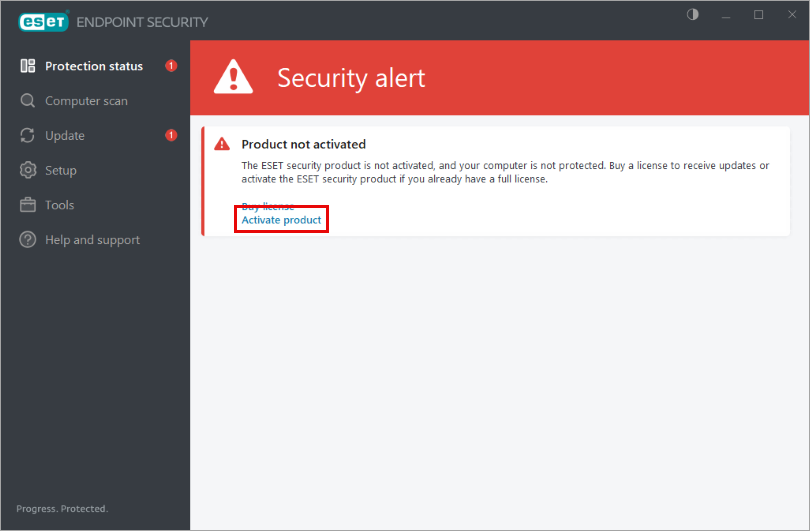This screenshot has height=531, width=810.
Task: Click the large Security alert warning triangle
Action: [x=235, y=77]
